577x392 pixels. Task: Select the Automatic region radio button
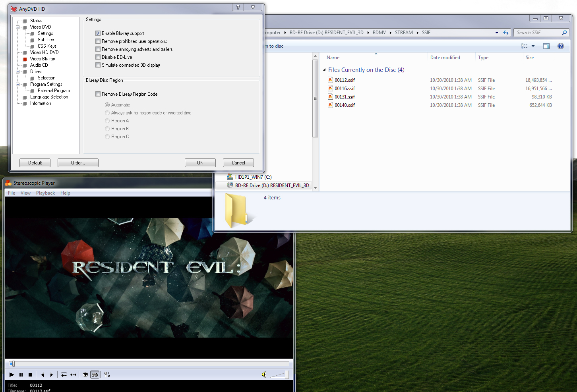[x=107, y=105]
